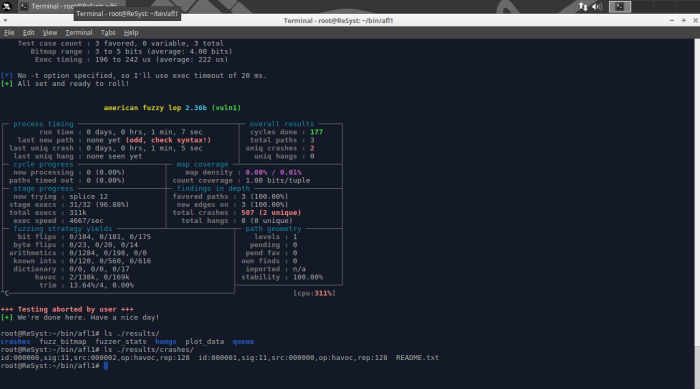
Task: Open the View menu
Action: pyautogui.click(x=50, y=33)
